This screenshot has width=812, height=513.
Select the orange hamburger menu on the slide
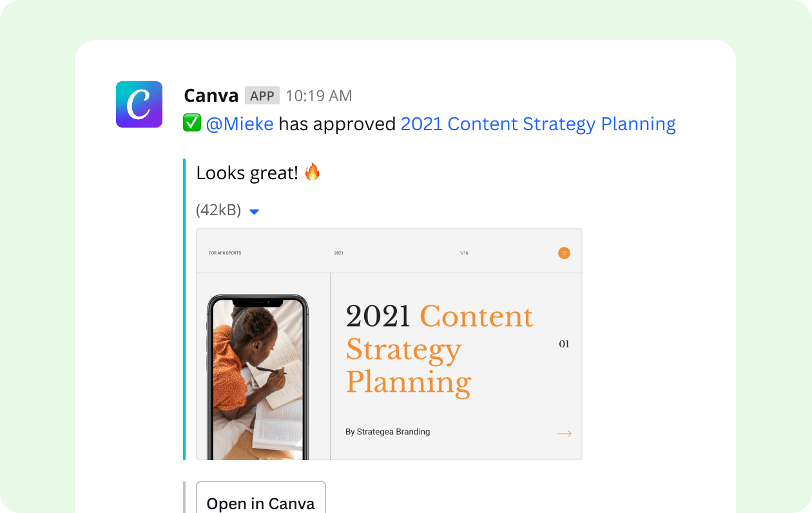click(564, 253)
